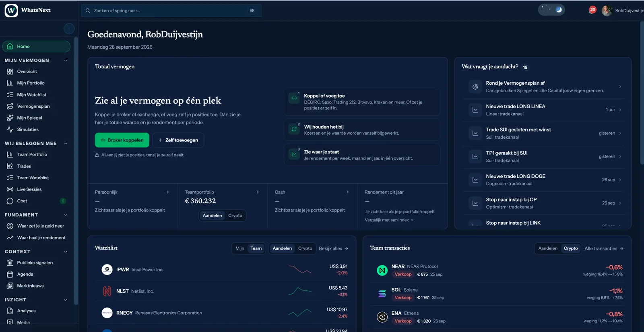Select Crypto under Teamportfolio
Viewport: 644px width, 332px height.
point(235,215)
